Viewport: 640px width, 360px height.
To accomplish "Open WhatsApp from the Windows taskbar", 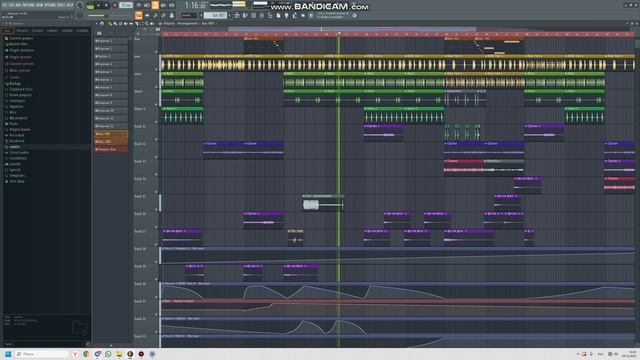I will [108, 354].
